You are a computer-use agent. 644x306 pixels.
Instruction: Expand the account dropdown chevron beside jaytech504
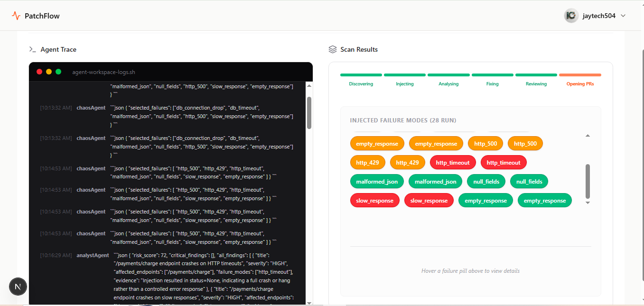tap(623, 16)
